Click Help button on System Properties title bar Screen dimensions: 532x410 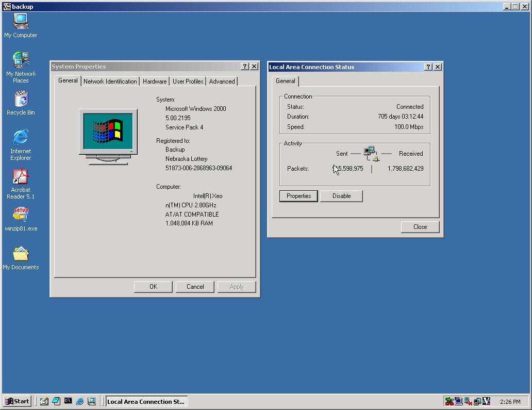pos(244,67)
